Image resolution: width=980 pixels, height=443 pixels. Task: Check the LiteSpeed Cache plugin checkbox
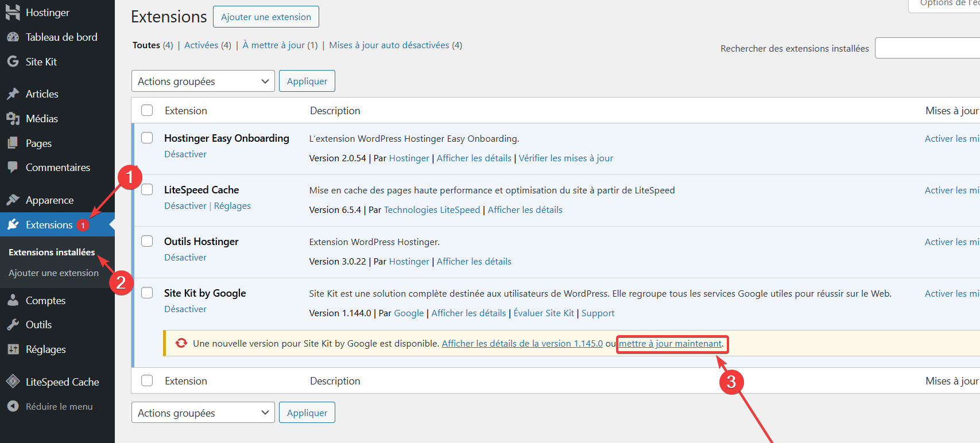point(148,189)
